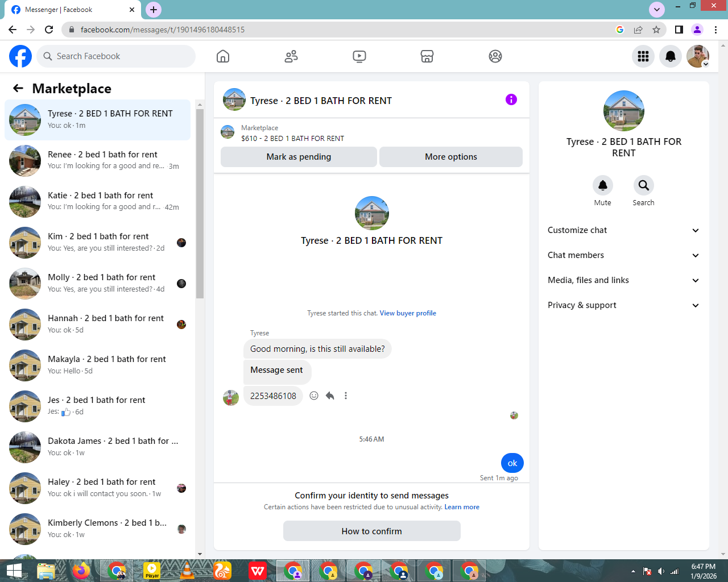Open Firefox from the taskbar
The width and height of the screenshot is (728, 582).
point(81,571)
